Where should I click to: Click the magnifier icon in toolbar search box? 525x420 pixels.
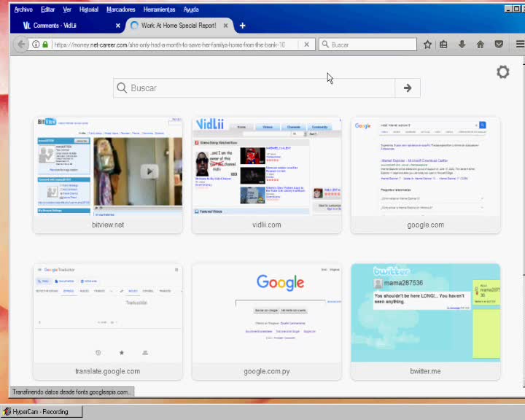tap(325, 44)
